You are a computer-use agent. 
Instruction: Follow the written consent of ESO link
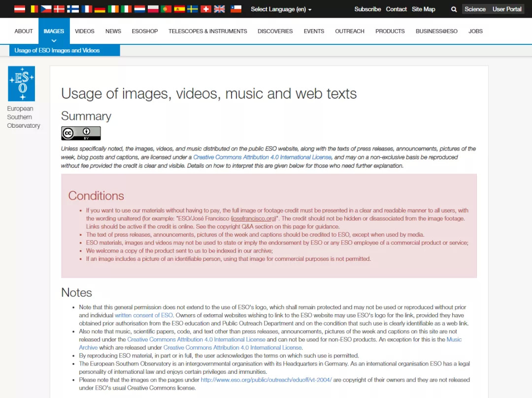(144, 315)
